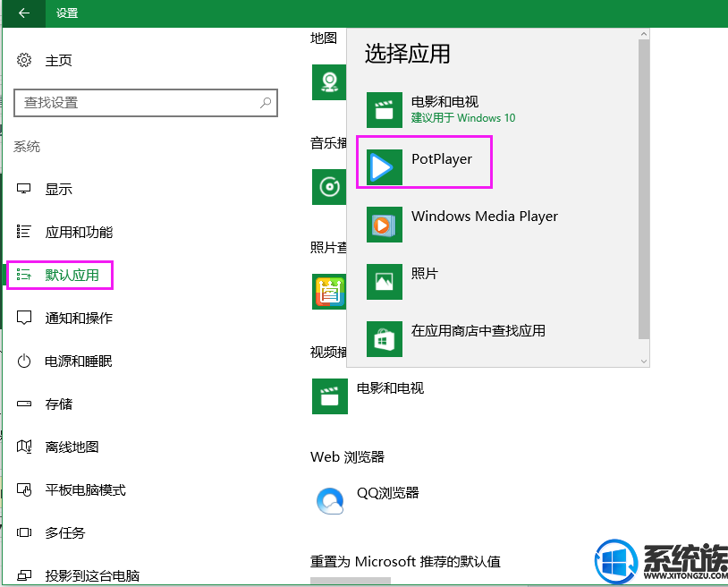
Task: Click the 查找设置 search field
Action: tap(146, 103)
